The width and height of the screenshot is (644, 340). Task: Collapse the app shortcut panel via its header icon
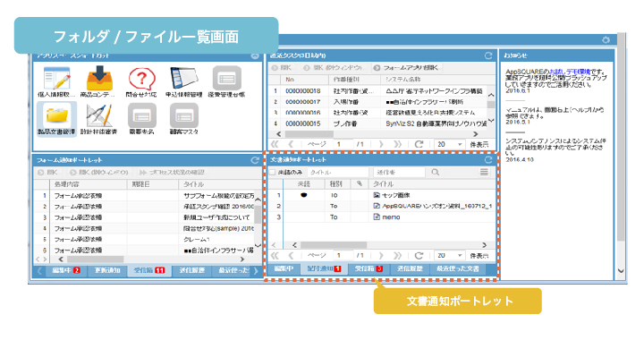point(255,55)
